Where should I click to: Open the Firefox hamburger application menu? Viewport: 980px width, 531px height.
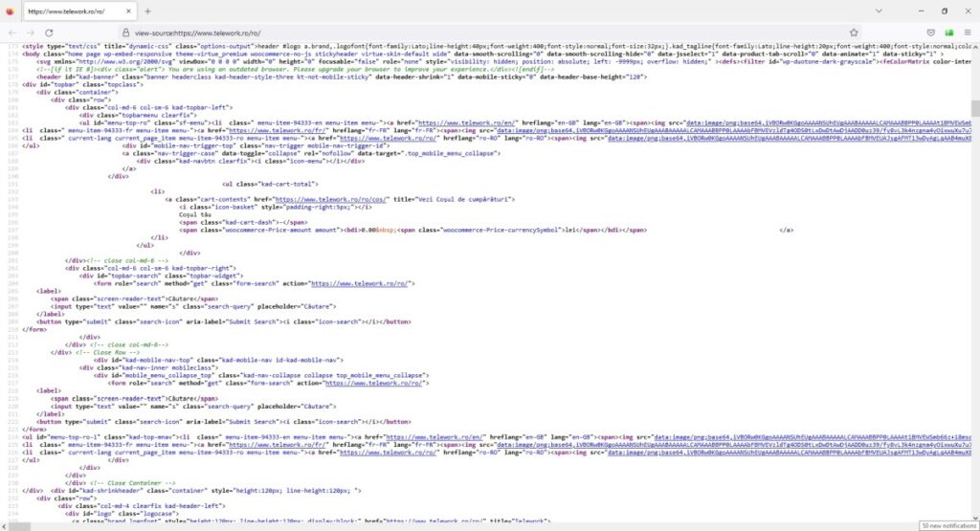(968, 33)
